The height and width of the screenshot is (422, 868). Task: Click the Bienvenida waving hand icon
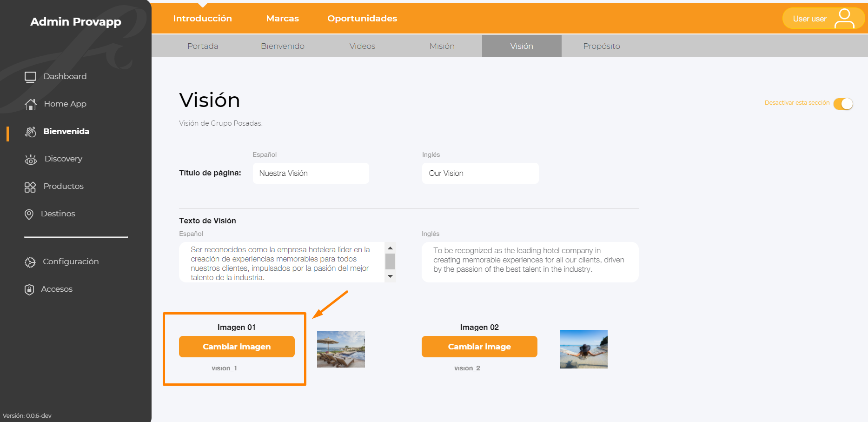click(x=31, y=132)
